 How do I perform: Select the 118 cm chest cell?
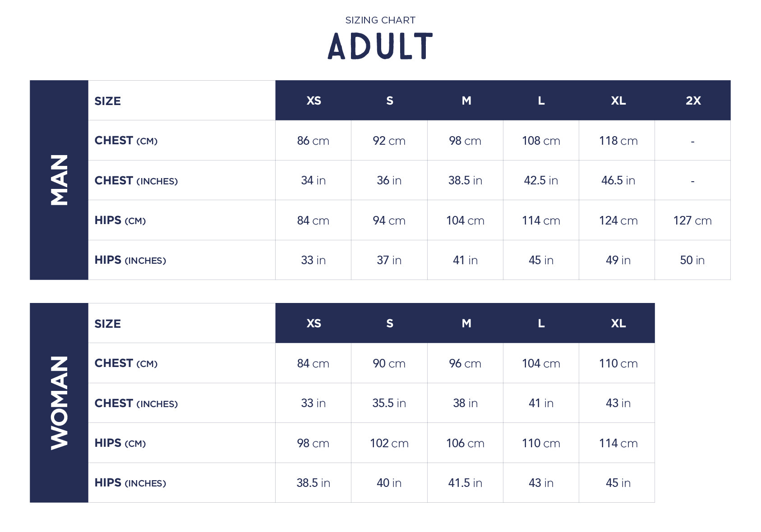(618, 141)
